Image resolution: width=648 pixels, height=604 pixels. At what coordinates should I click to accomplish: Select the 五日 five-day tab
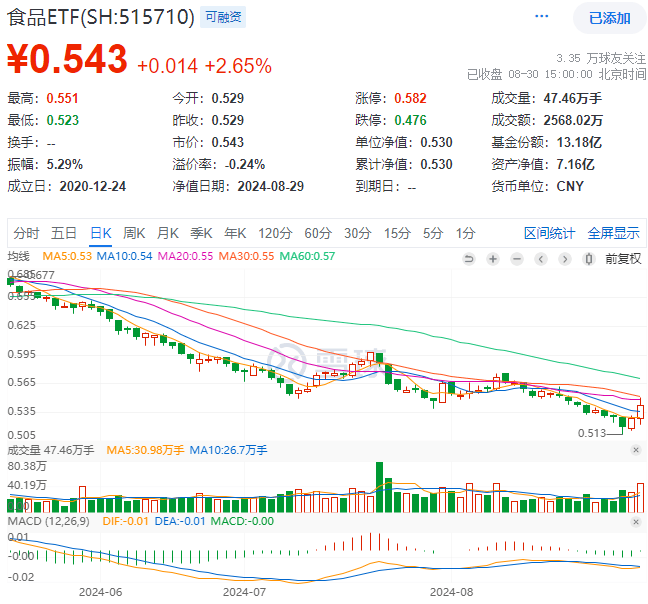click(64, 233)
